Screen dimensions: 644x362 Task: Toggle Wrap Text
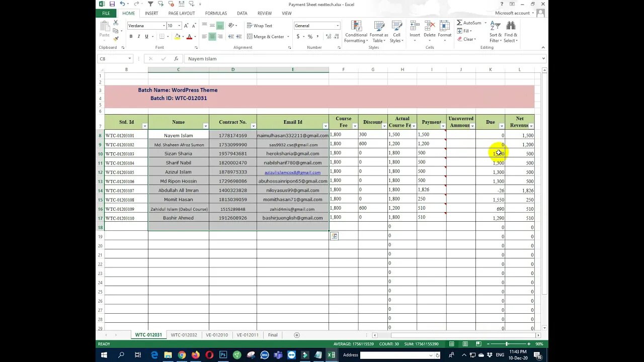260,26
